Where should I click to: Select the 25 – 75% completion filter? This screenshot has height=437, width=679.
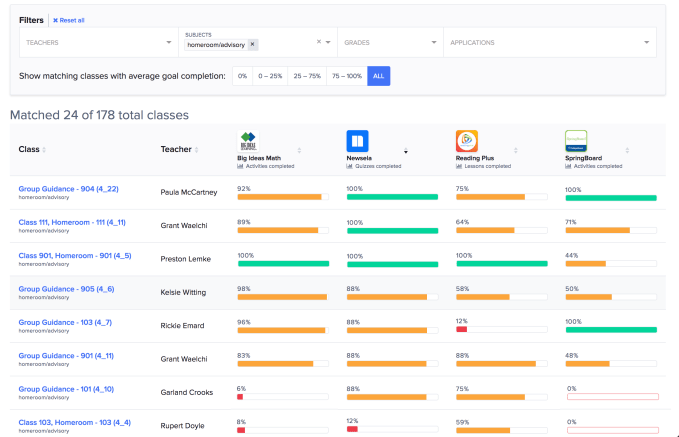click(307, 76)
